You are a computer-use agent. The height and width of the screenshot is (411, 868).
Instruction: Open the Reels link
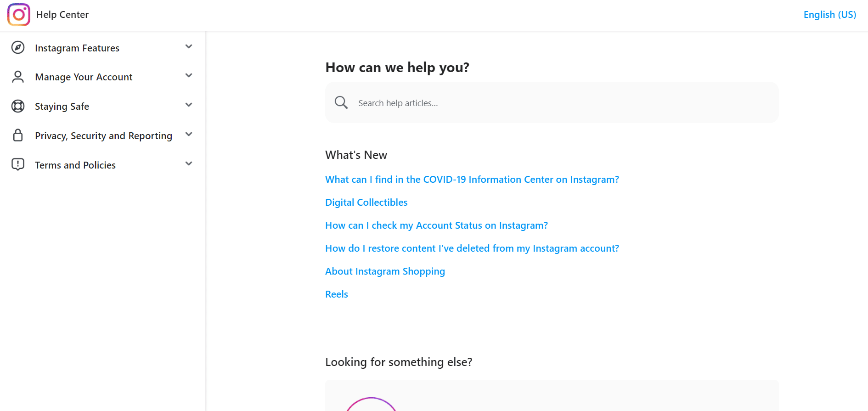coord(337,294)
